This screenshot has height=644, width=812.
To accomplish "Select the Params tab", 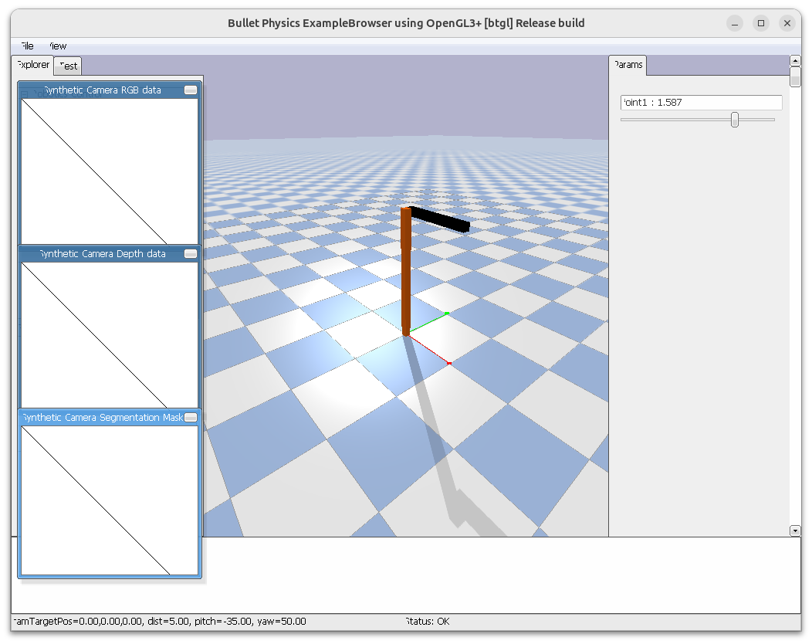I will (x=628, y=65).
